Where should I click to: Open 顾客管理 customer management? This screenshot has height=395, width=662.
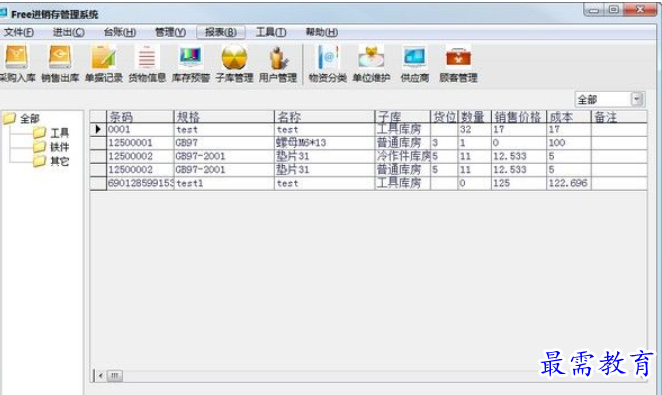click(458, 64)
